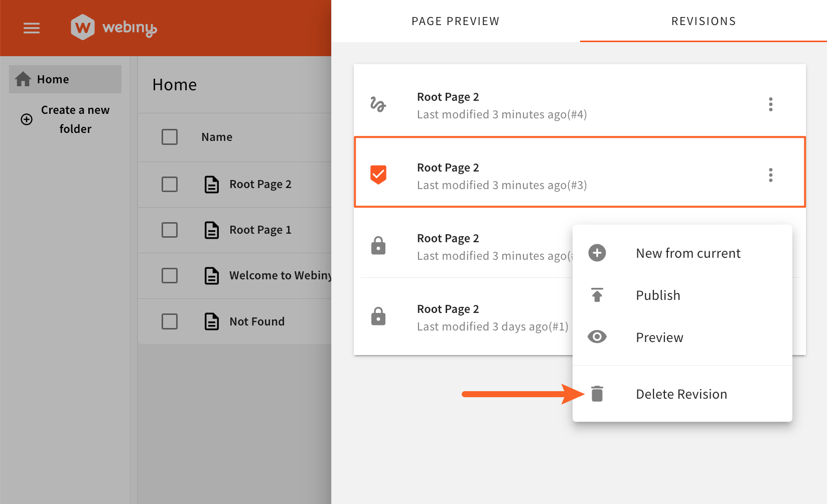The image size is (827, 504).
Task: Choose Publish from the revision menu
Action: click(x=658, y=295)
